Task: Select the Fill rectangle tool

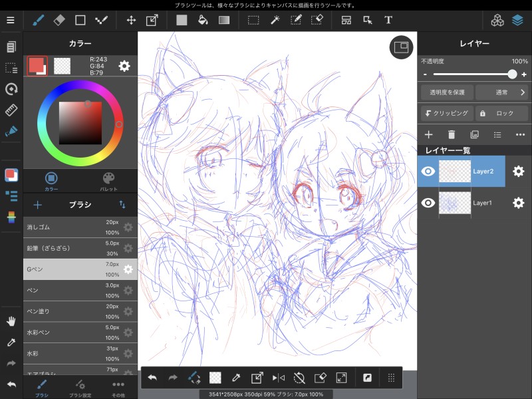Action: click(x=182, y=20)
